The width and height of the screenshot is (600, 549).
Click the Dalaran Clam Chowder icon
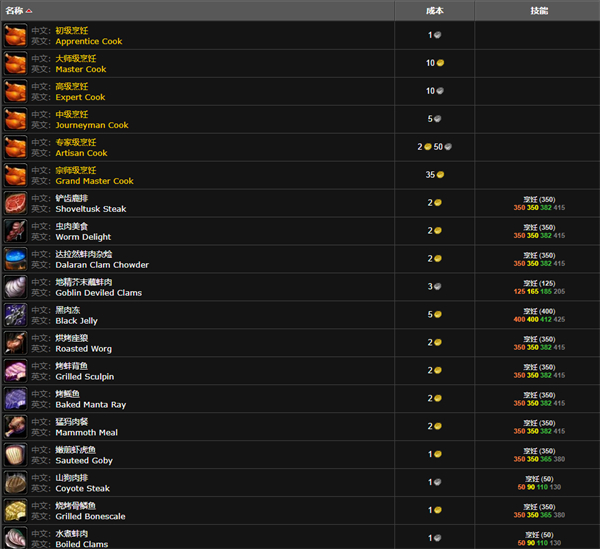pos(15,259)
